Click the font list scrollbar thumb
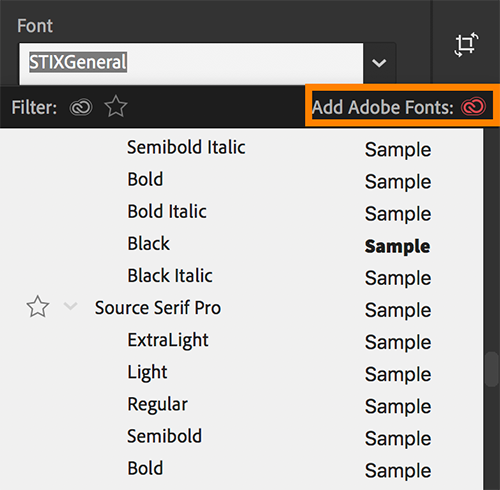This screenshot has width=500, height=490. click(492, 369)
